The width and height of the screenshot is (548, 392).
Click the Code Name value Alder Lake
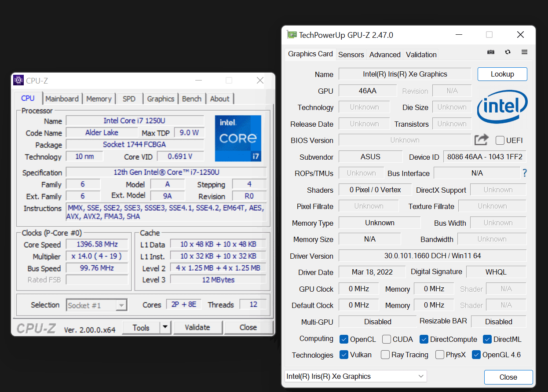pyautogui.click(x=102, y=132)
